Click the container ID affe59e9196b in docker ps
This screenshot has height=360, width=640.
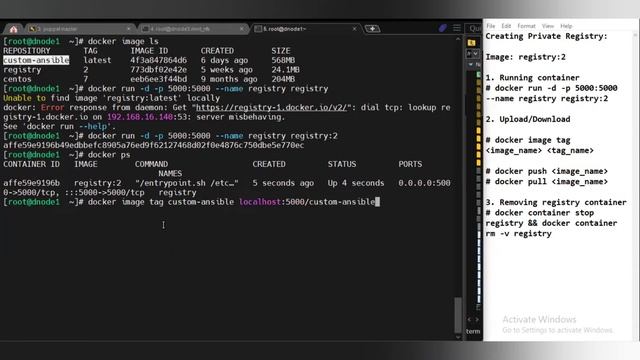point(31,183)
